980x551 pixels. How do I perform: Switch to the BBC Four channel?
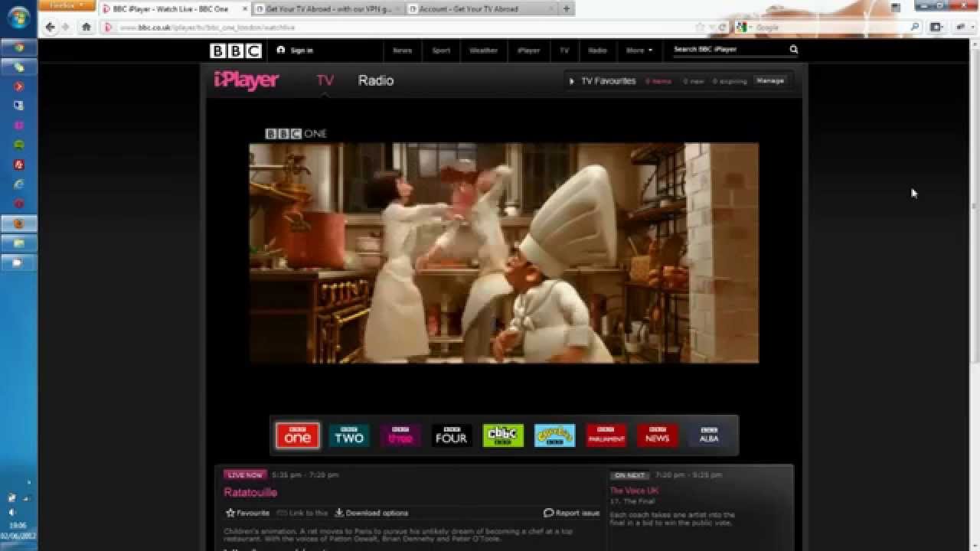point(452,435)
